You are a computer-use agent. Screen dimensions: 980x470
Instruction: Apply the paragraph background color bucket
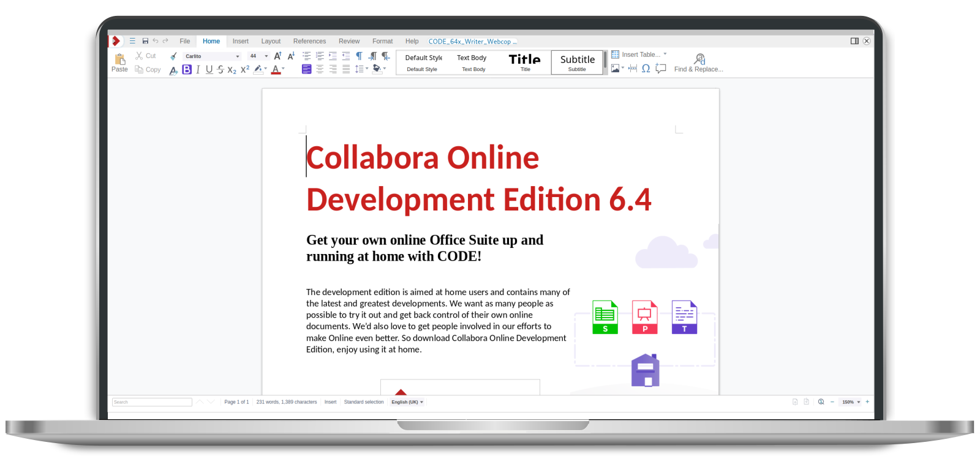pos(377,69)
